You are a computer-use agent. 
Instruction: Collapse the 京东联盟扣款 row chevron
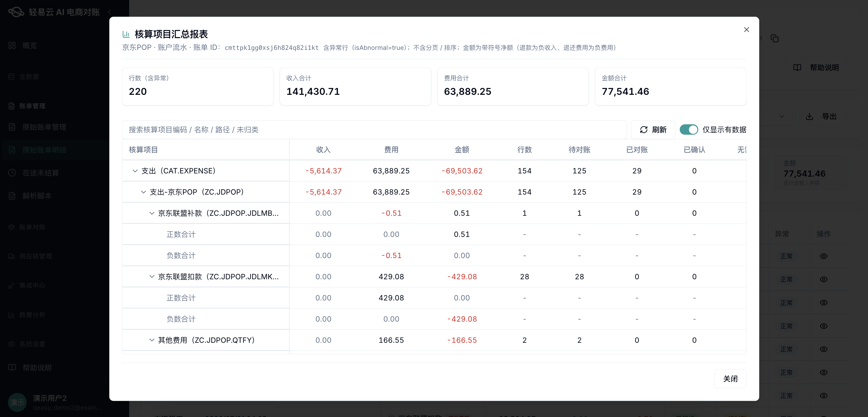(152, 277)
